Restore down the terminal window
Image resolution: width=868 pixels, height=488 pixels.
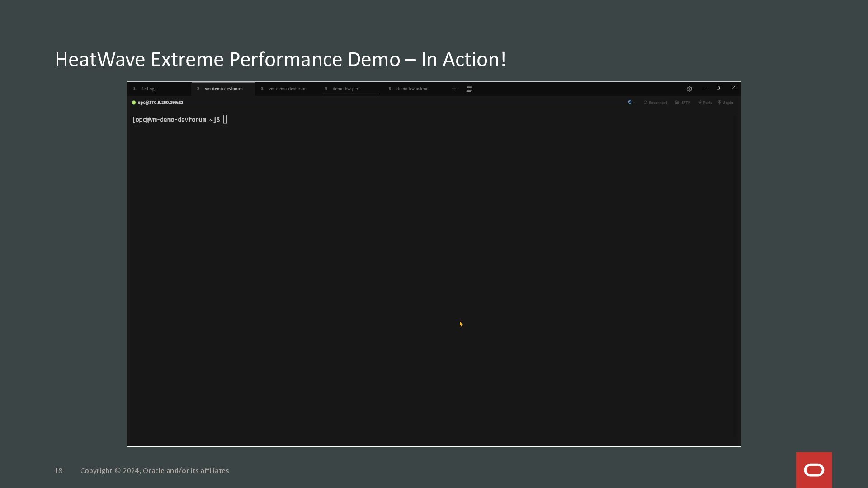(718, 88)
